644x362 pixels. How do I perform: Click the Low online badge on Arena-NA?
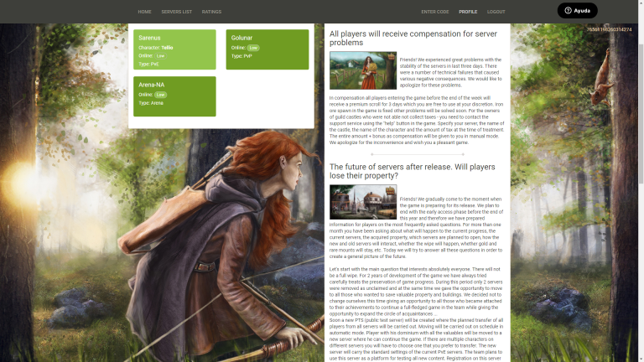[x=161, y=95]
